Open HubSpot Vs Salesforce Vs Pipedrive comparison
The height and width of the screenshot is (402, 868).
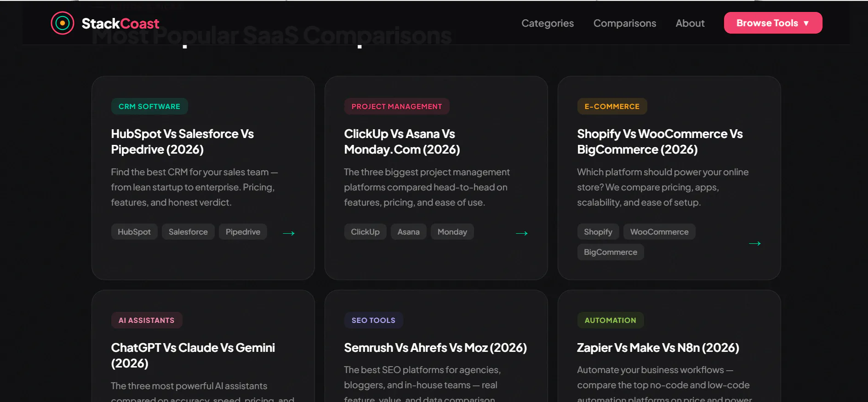pos(183,142)
